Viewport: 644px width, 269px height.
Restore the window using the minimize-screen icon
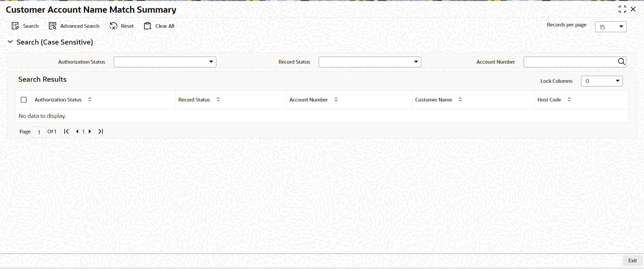622,9
